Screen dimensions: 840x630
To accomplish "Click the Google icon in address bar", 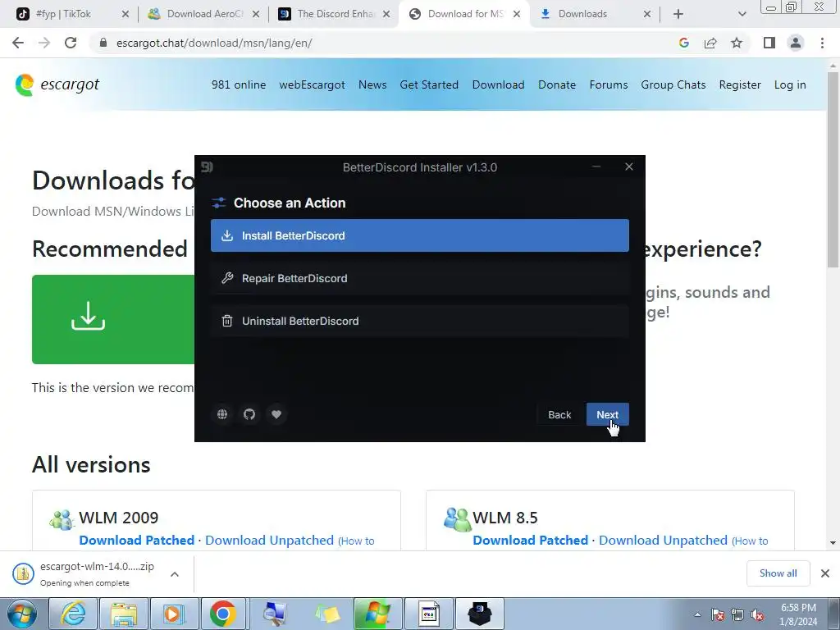I will pyautogui.click(x=683, y=43).
